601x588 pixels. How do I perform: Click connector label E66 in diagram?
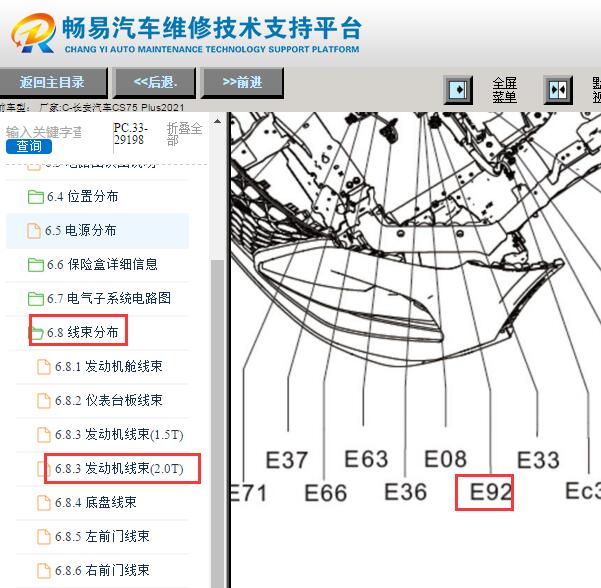tap(326, 493)
